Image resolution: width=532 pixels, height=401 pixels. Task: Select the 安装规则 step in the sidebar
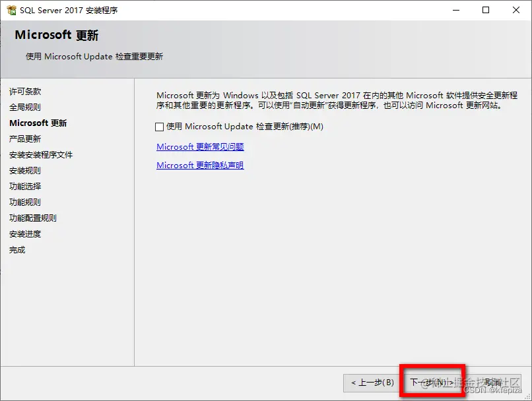[25, 171]
